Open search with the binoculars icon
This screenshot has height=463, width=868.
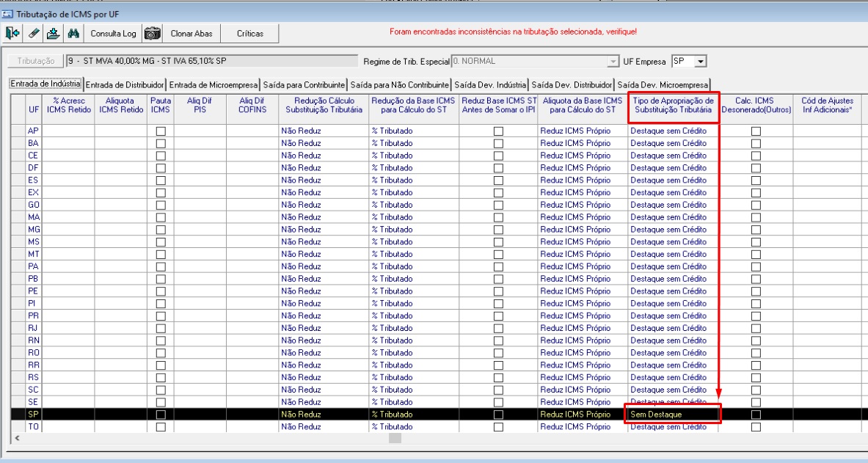(73, 33)
